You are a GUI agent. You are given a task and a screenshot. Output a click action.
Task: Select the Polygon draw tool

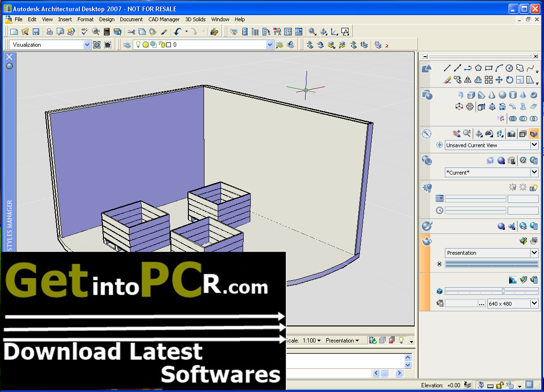click(x=478, y=68)
